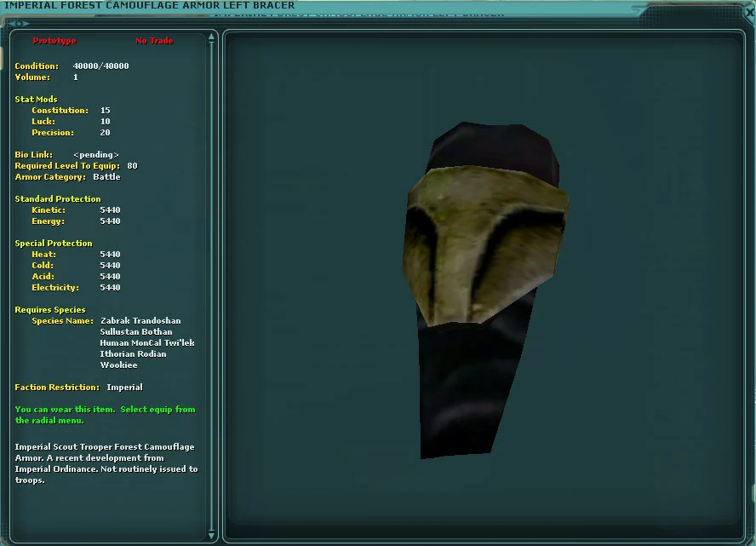Click the Heat protection value 5440
This screenshot has width=756, height=546.
(110, 255)
